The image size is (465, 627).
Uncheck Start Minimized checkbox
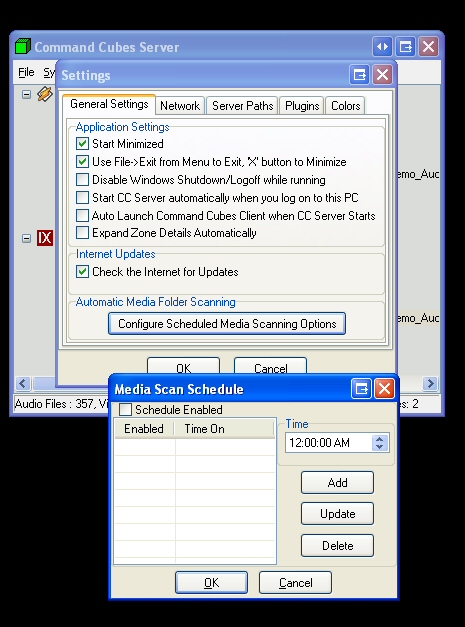(82, 144)
